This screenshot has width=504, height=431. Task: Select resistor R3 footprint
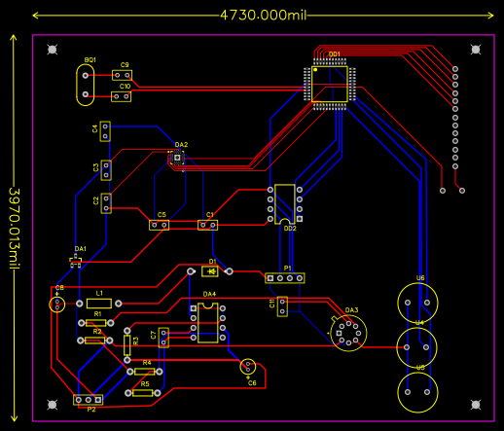point(127,345)
